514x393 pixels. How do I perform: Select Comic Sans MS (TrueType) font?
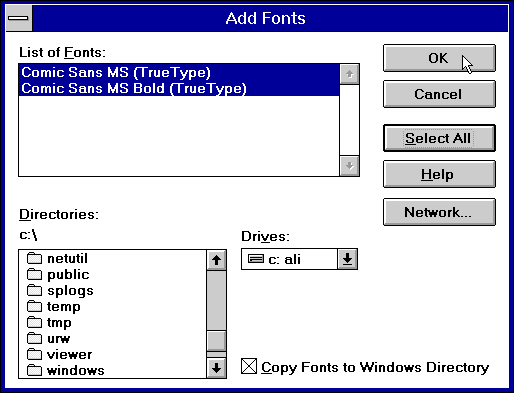[179, 72]
